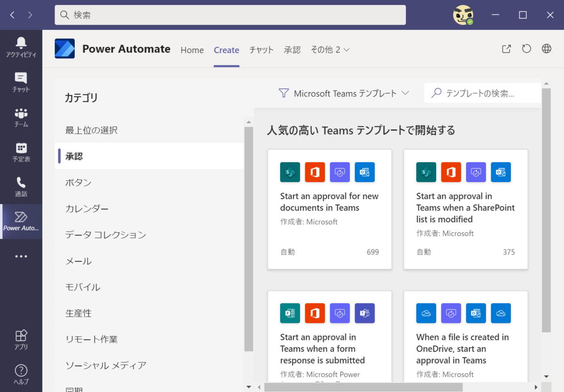Click the category list vertical scrollbar

249,239
